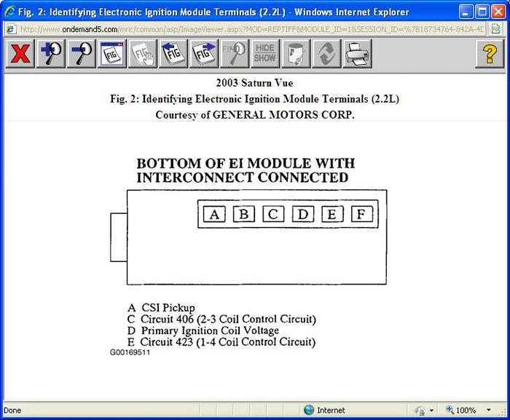Click the Fig. 2 caption heading
This screenshot has width=510, height=420.
coord(255,99)
